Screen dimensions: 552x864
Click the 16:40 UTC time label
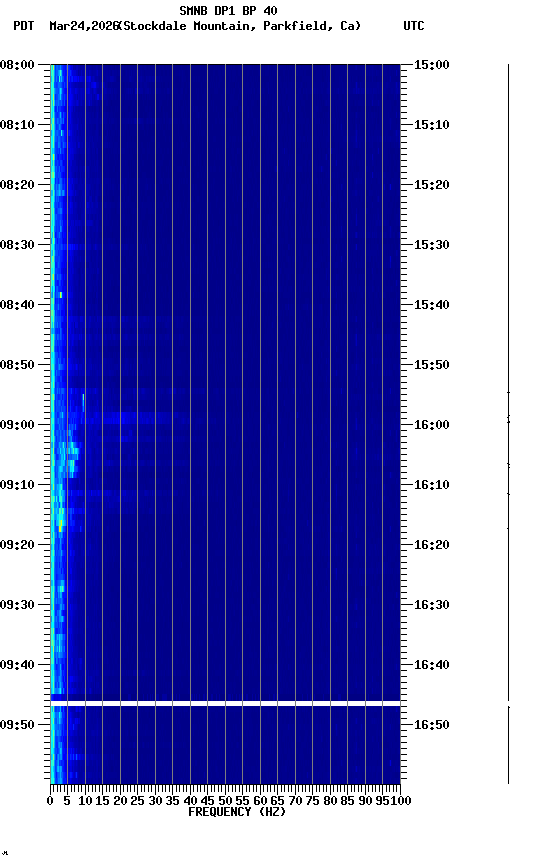pyautogui.click(x=432, y=666)
